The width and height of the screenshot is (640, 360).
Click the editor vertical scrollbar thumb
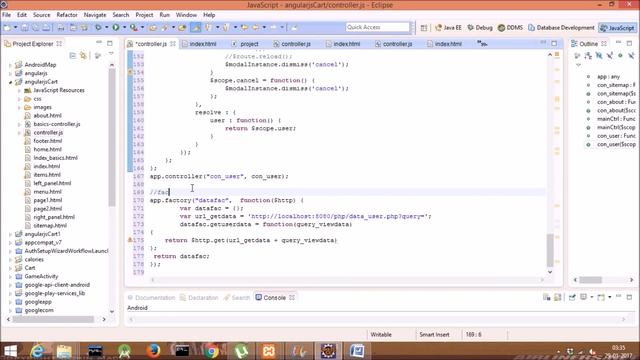click(550, 250)
